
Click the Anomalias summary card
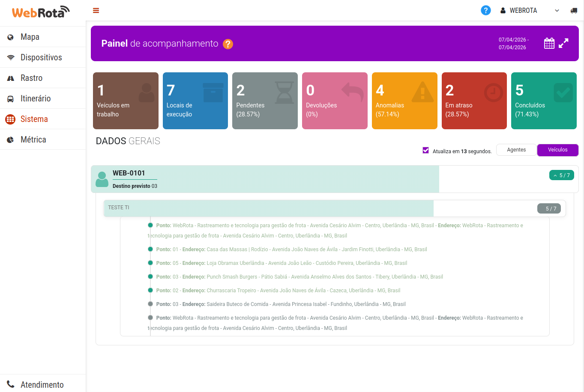[404, 101]
